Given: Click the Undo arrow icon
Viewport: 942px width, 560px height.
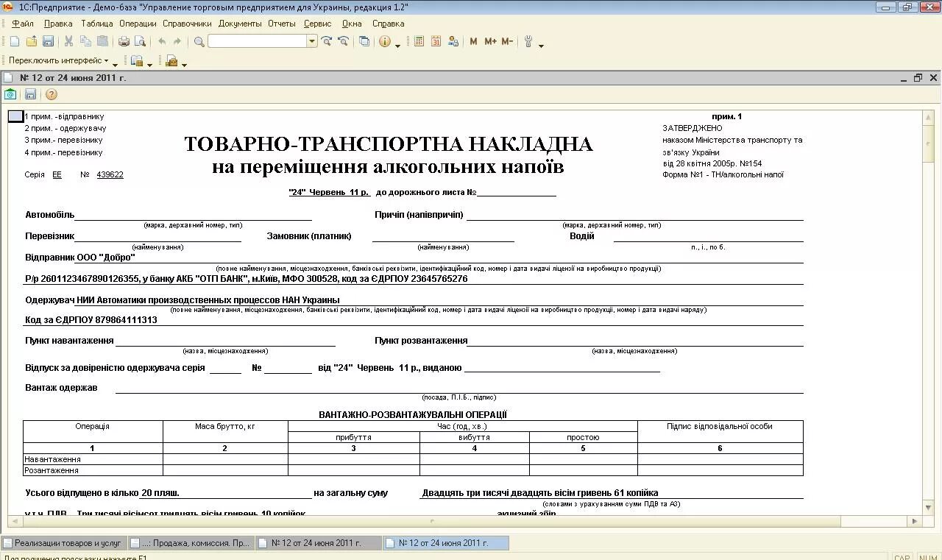Looking at the screenshot, I should (x=162, y=42).
